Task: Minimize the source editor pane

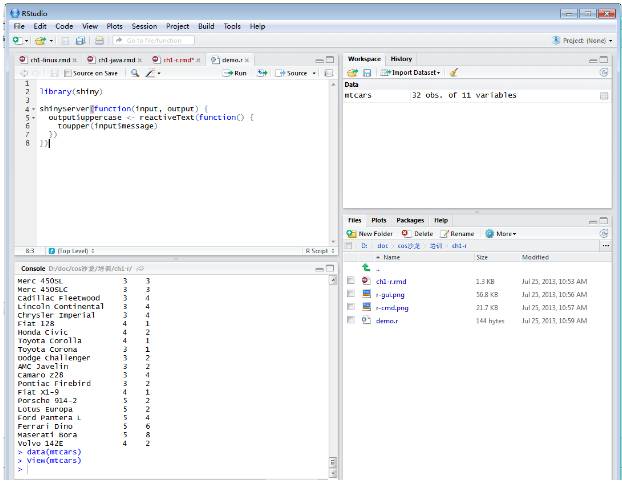Action: (319, 60)
